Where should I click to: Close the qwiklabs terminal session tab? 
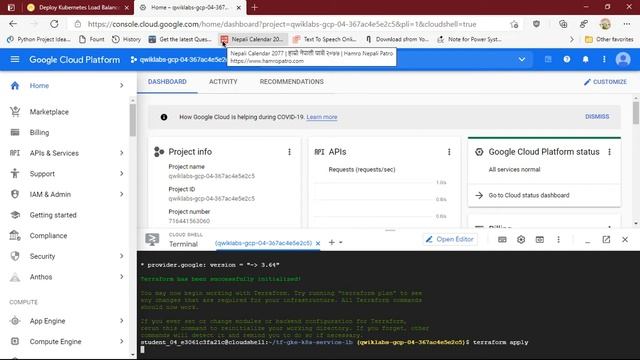pos(318,243)
